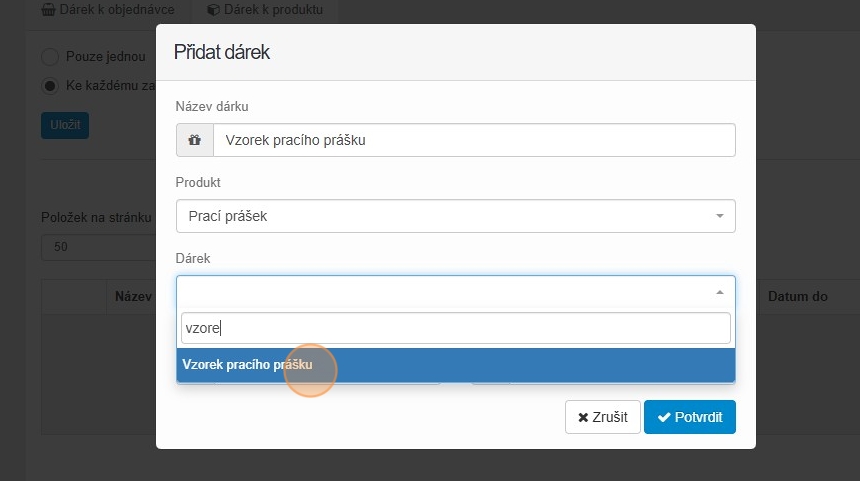Select the 'Pouze jednou' radio option
The image size is (860, 481).
click(49, 57)
